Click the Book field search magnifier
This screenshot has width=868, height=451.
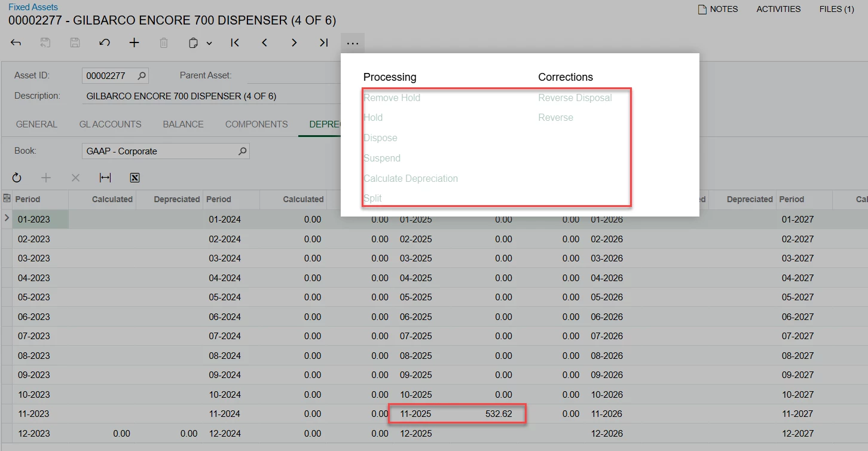coord(242,151)
